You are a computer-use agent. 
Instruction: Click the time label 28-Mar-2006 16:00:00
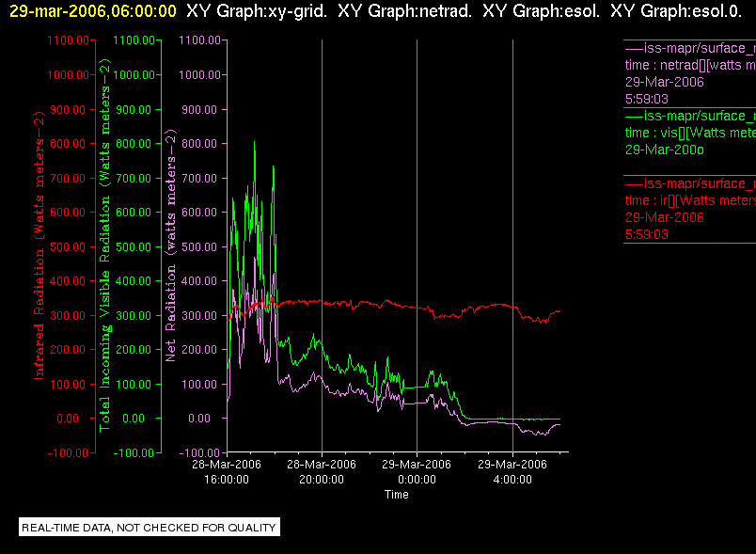(x=227, y=471)
